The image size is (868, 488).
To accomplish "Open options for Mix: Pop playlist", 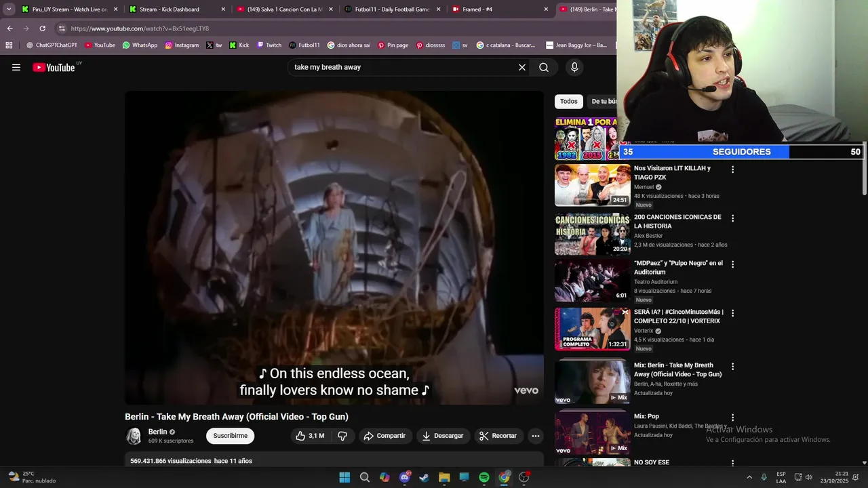I will 732,418.
